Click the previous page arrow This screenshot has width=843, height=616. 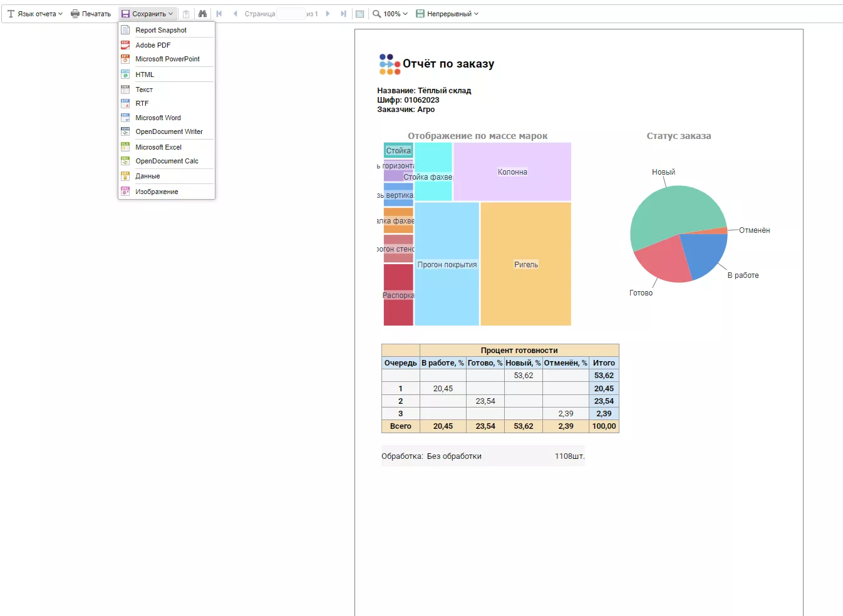(x=235, y=14)
